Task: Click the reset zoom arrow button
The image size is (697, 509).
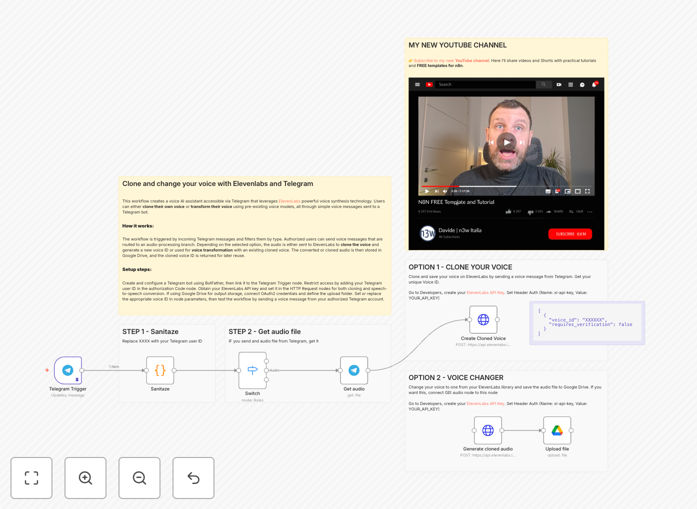Action: [x=193, y=478]
